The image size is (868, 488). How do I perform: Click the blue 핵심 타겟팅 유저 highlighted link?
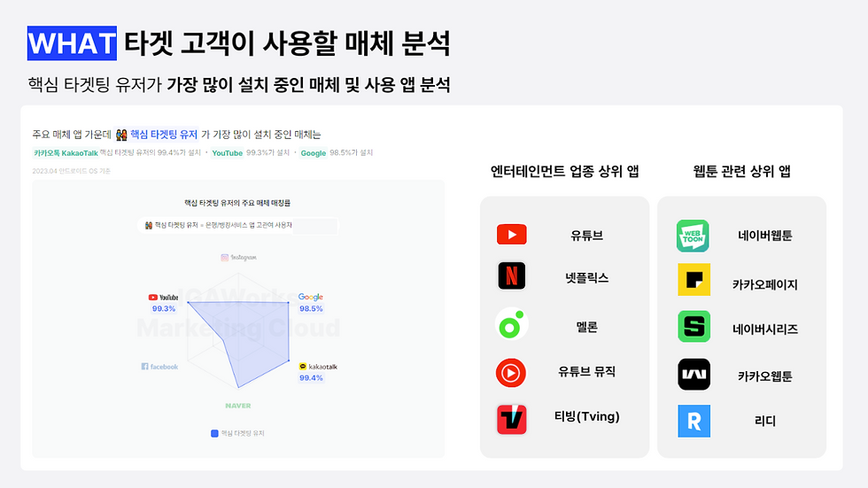point(164,135)
